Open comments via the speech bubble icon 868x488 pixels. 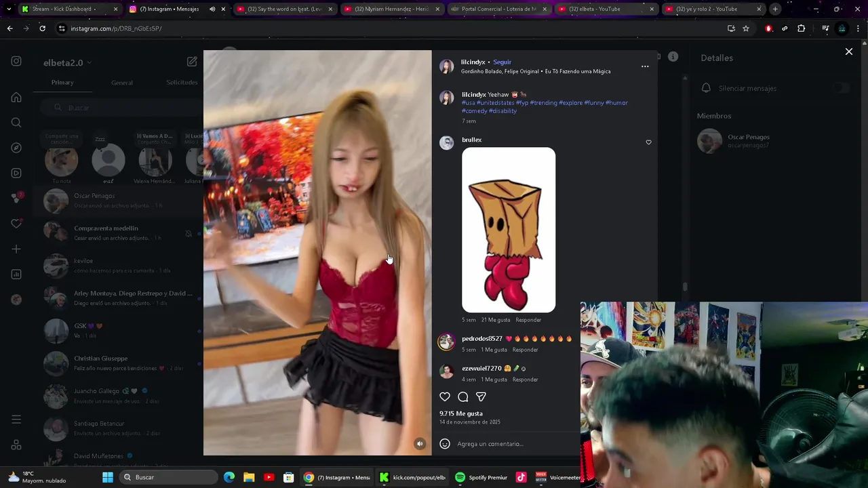point(463,396)
